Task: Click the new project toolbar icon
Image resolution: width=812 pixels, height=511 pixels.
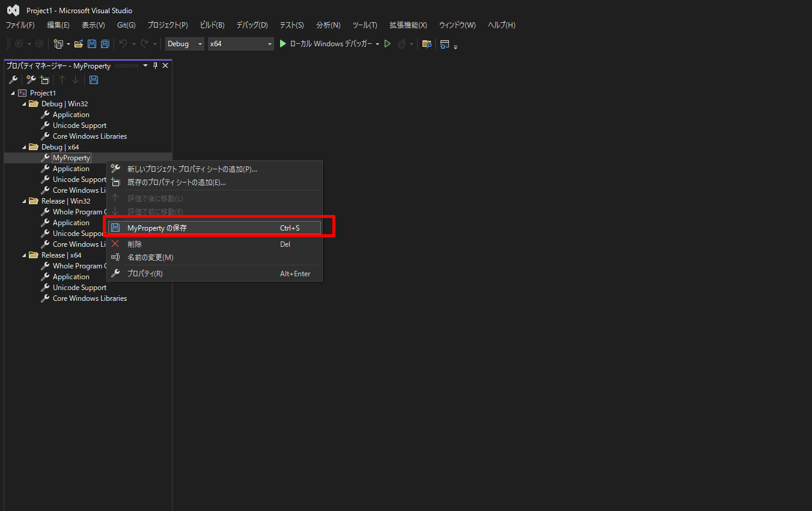Action: [58, 44]
